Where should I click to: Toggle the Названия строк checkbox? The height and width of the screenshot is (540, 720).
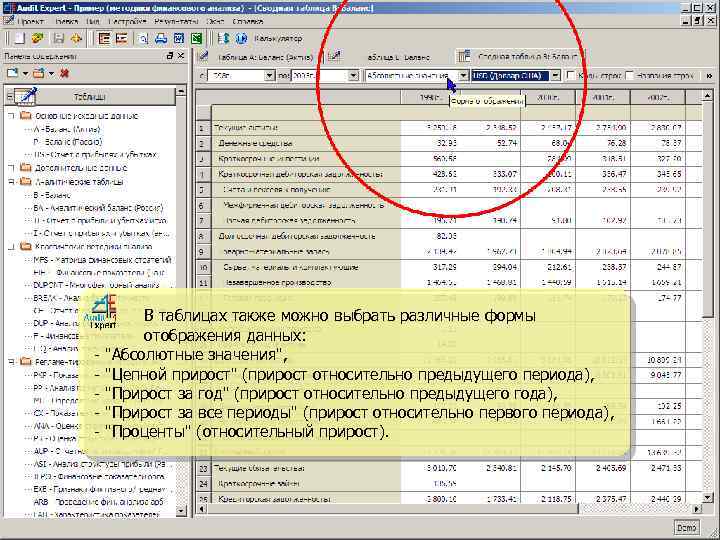(x=630, y=75)
